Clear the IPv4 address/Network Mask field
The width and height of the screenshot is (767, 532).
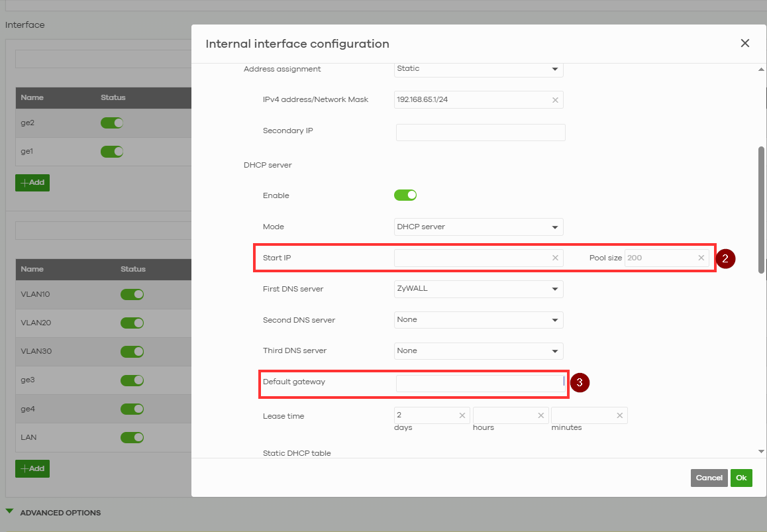(x=555, y=100)
